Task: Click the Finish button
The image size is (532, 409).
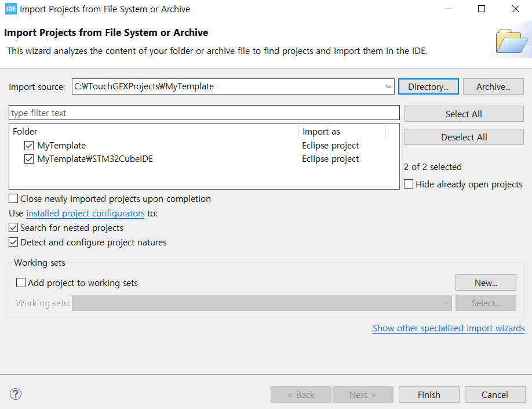Action: tap(429, 394)
